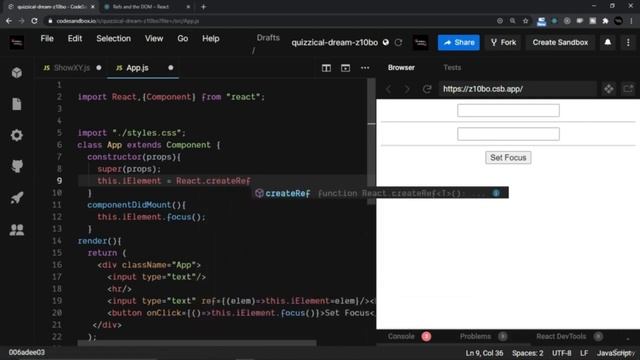The image size is (640, 360).
Task: Go forward in the preview browser
Action: [x=407, y=89]
